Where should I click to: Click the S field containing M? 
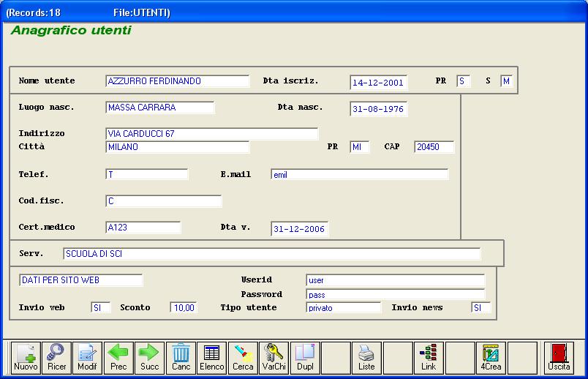507,81
